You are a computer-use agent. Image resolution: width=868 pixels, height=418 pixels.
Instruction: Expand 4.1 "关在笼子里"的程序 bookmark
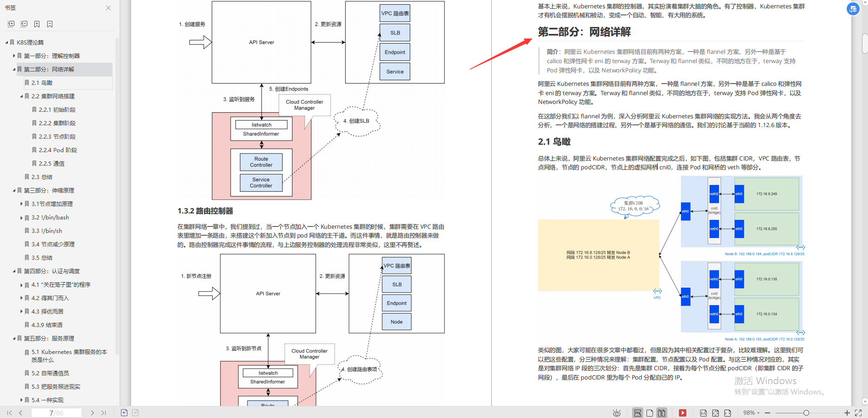pos(21,284)
